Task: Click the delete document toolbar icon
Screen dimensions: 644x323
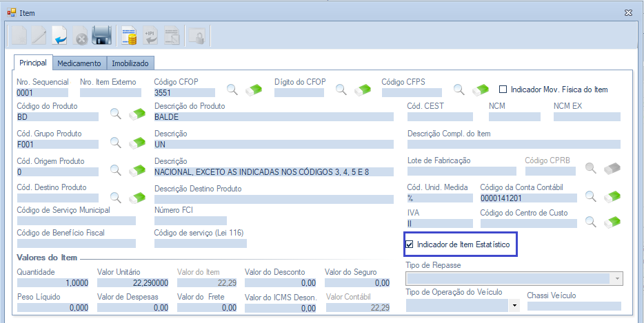Action: coord(81,36)
